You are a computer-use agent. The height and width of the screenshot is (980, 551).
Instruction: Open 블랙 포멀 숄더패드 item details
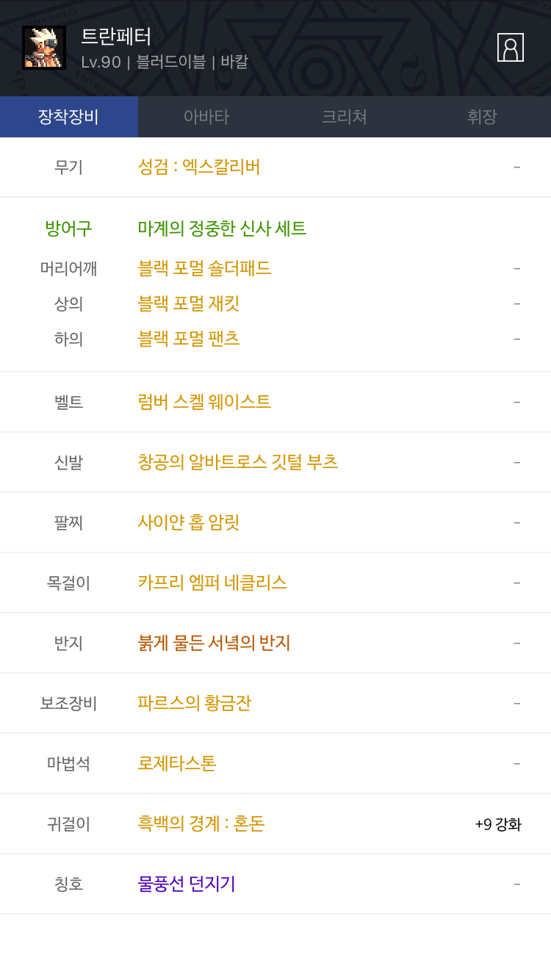pos(204,268)
